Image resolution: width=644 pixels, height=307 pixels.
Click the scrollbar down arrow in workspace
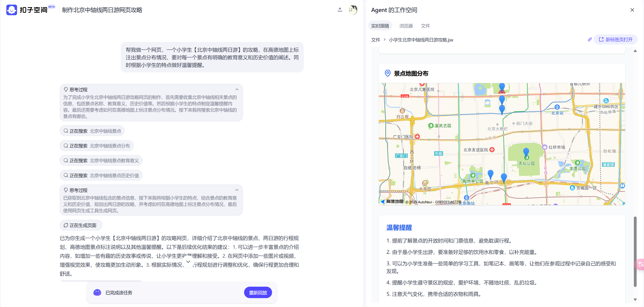(635, 300)
